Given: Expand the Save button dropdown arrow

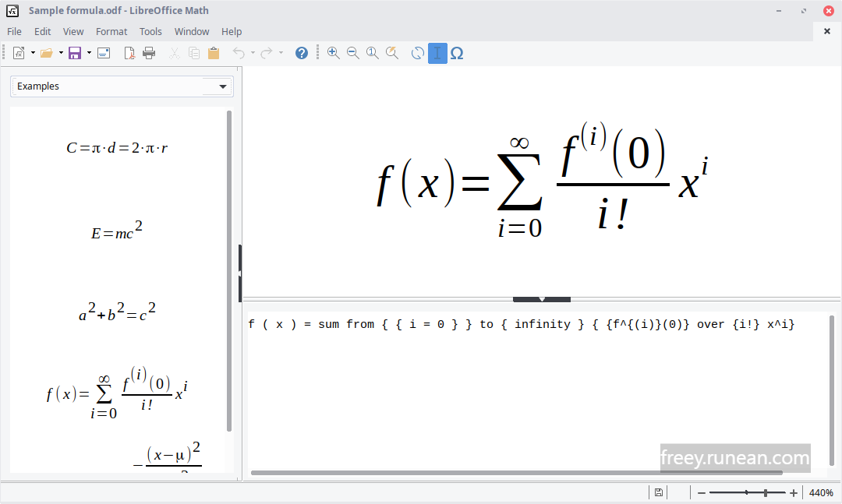Looking at the screenshot, I should pos(87,53).
